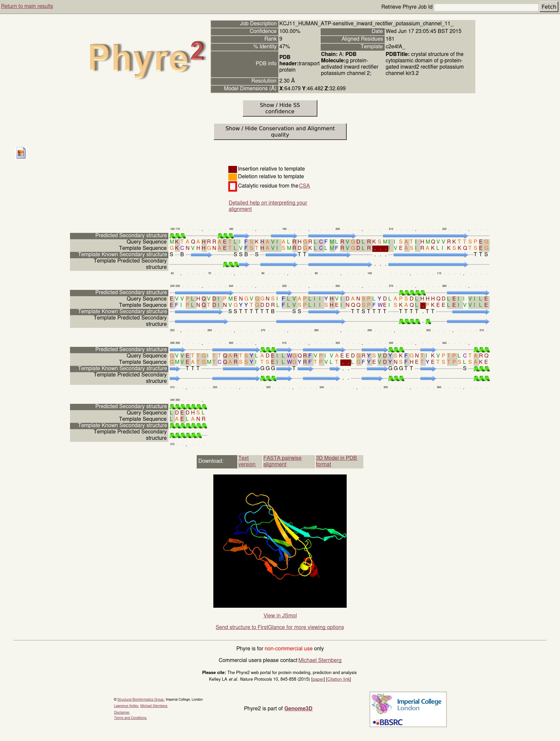Return to main results page
The width and height of the screenshot is (560, 741).
[27, 6]
